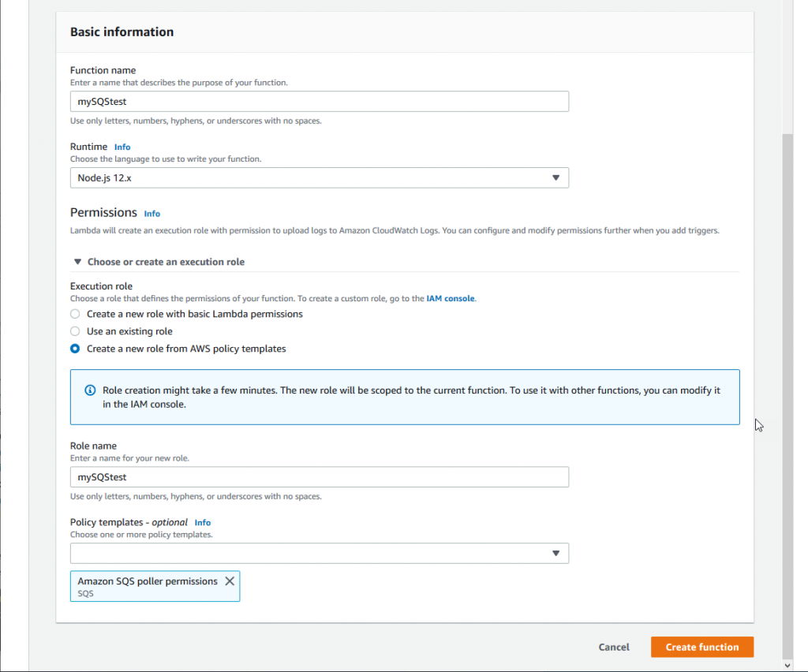
Task: Open Info for Policy templates
Action: 203,522
